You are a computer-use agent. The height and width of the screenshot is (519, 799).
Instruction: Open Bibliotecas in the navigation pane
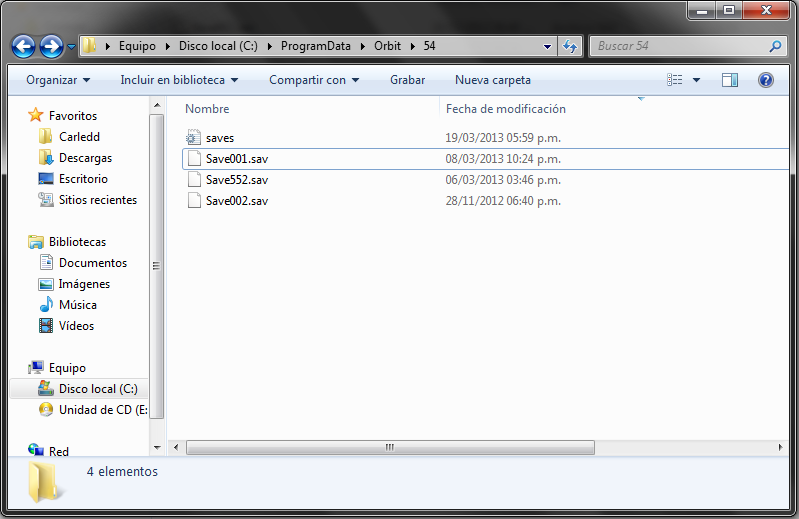click(77, 242)
